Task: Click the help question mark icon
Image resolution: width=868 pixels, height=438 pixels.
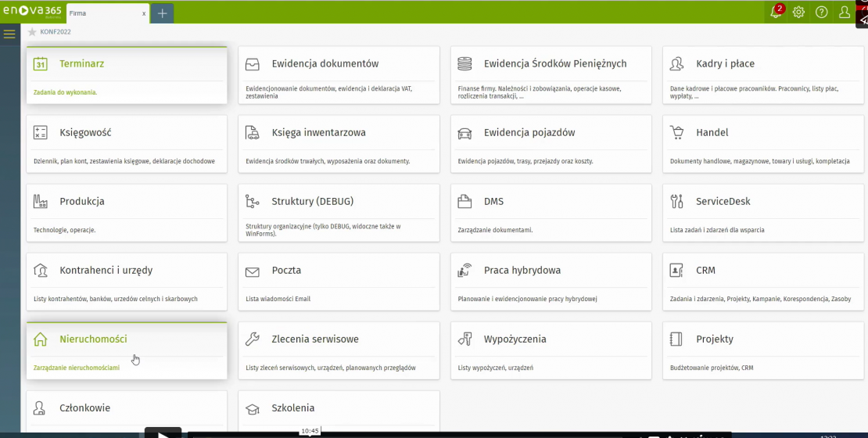Action: (821, 13)
